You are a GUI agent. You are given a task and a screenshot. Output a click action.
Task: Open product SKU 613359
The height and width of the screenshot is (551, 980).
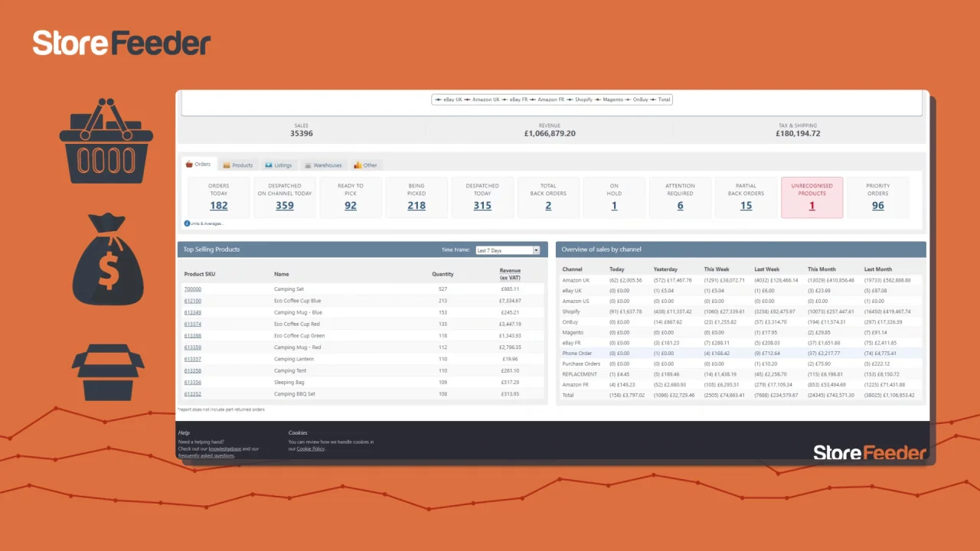tap(193, 347)
